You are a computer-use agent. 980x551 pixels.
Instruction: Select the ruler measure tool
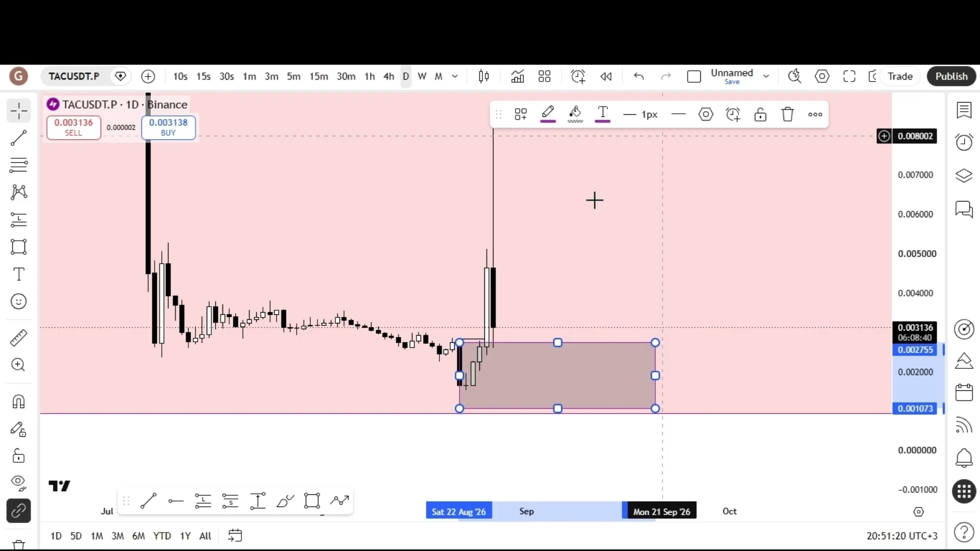click(x=19, y=338)
